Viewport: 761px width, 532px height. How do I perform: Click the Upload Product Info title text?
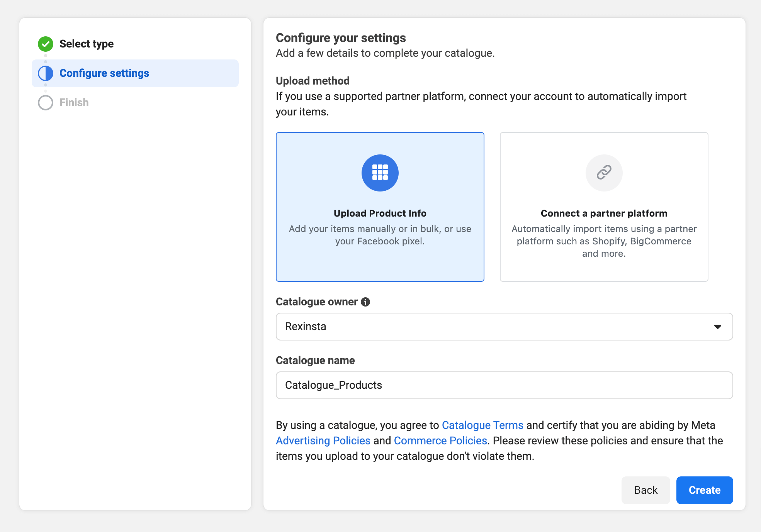(380, 213)
